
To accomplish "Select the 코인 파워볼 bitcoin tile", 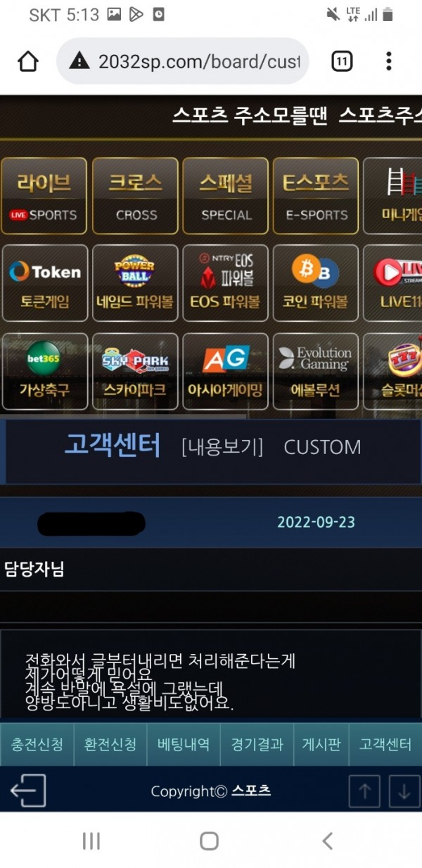I will tap(315, 283).
